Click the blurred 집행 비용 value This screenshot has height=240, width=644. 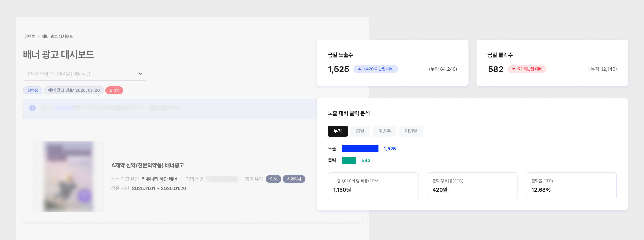pos(222,179)
